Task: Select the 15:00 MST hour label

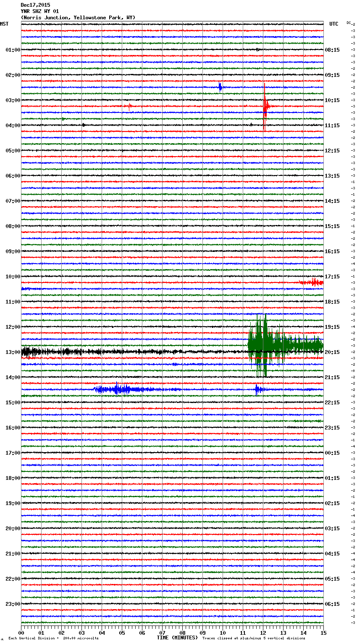Action: (x=13, y=403)
